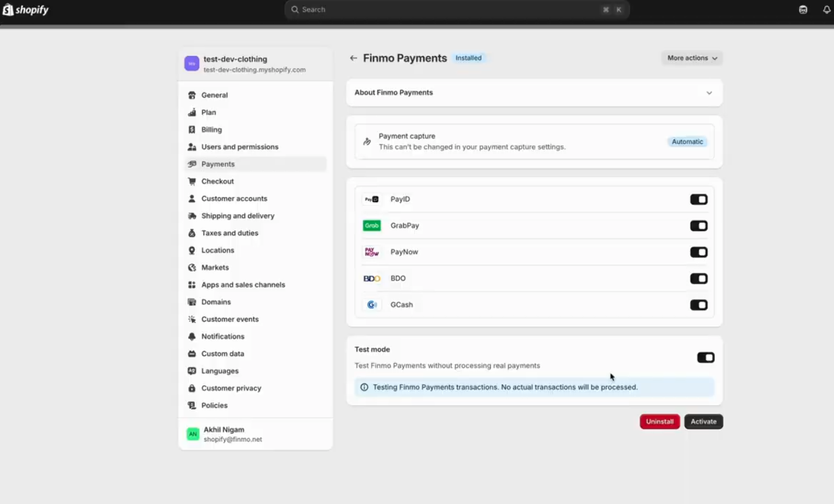Open the sidekick icon beside the bell

(x=803, y=10)
